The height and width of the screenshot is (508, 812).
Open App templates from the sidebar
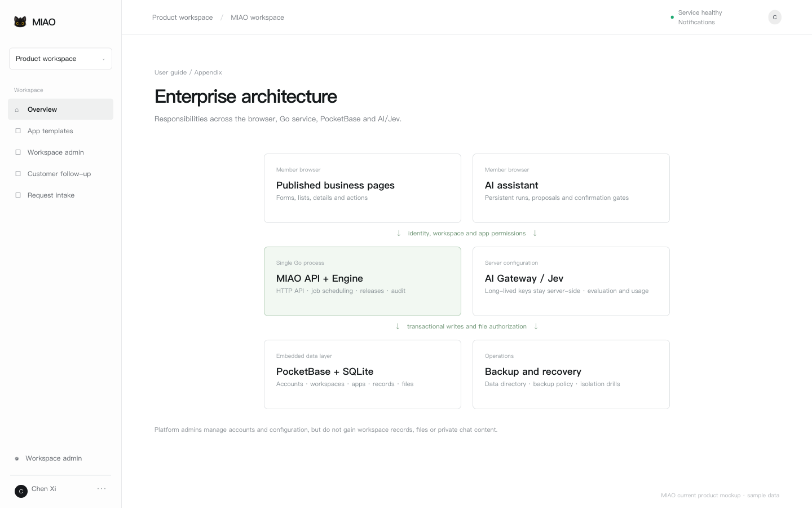click(60, 131)
